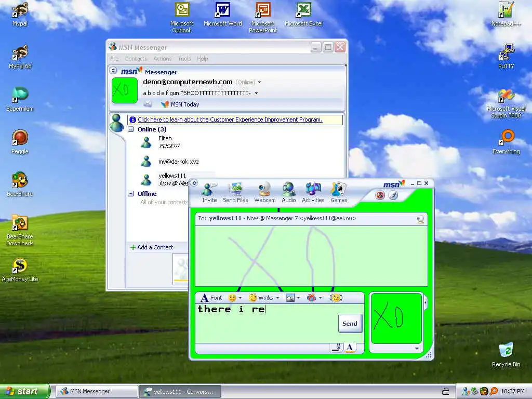Image resolution: width=532 pixels, height=399 pixels.
Task: Open the Tools menu
Action: [x=184, y=59]
